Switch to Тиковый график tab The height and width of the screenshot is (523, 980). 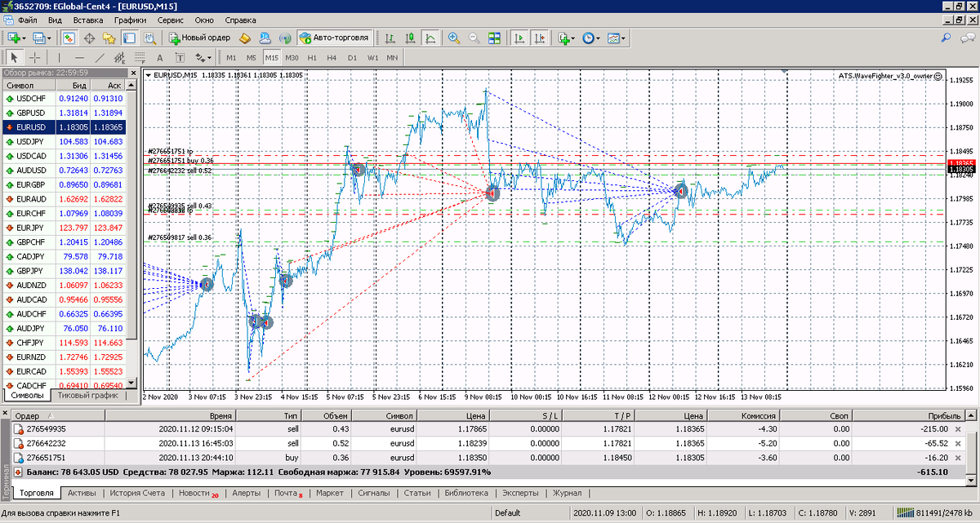tap(87, 396)
